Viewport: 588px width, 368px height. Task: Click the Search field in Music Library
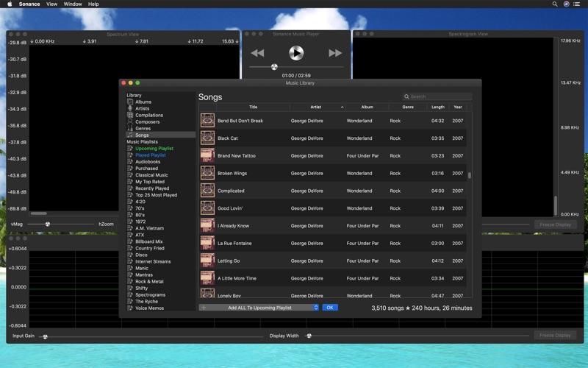point(437,96)
